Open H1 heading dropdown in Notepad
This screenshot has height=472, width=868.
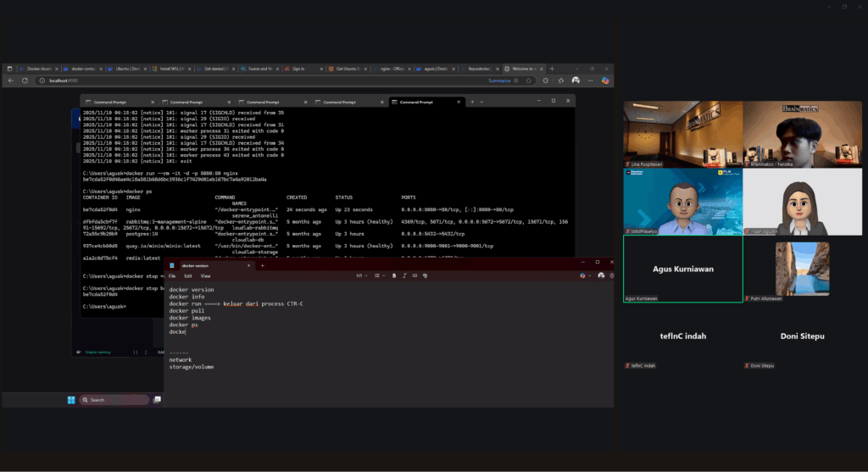point(361,275)
